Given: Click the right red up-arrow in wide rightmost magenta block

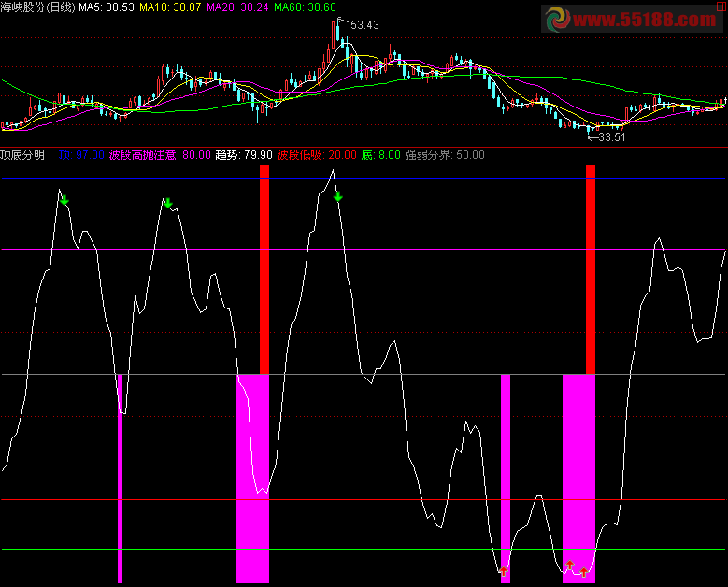Looking at the screenshot, I should (x=584, y=571).
